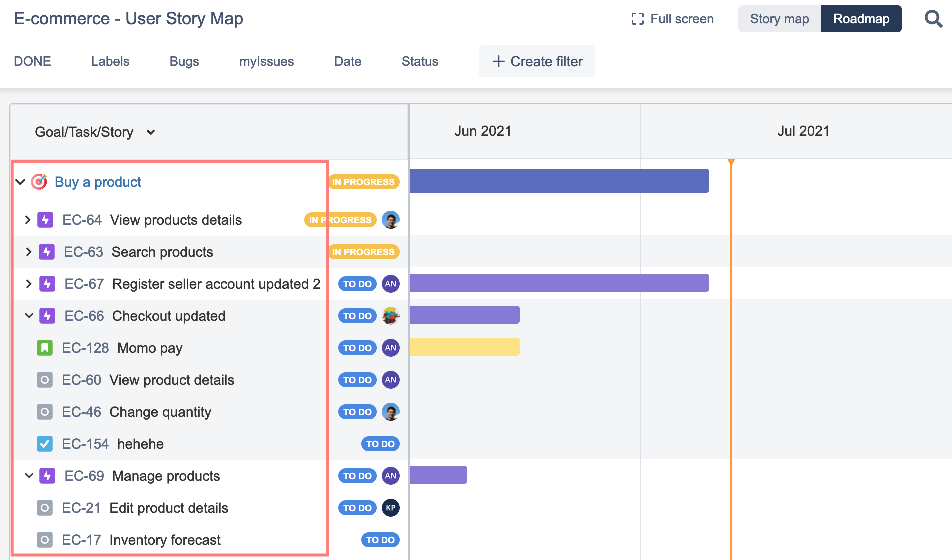
Task: Click the Create filter button
Action: coord(537,61)
